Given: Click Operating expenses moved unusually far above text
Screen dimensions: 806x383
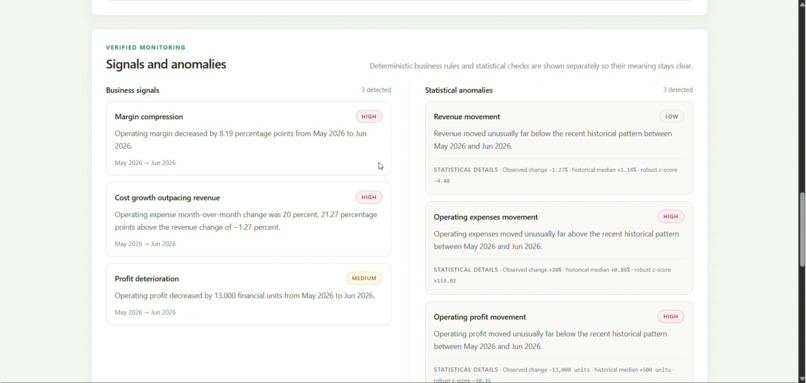Looking at the screenshot, I should [556, 240].
